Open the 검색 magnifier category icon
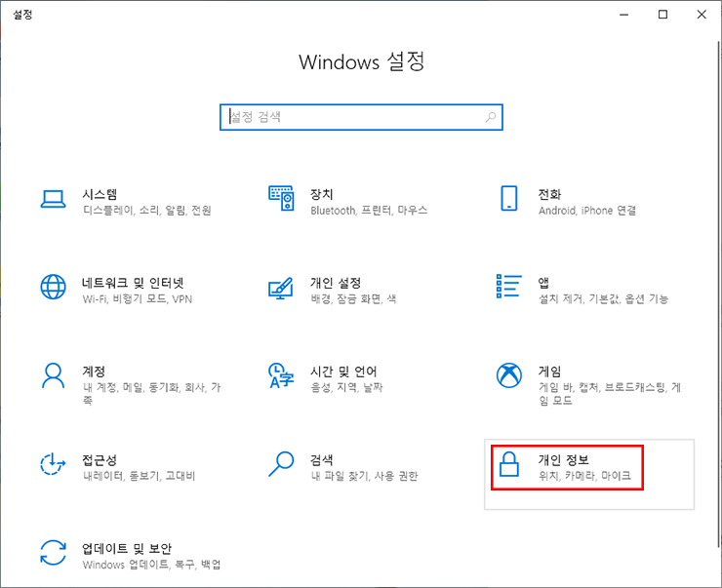This screenshot has width=722, height=588. (281, 464)
